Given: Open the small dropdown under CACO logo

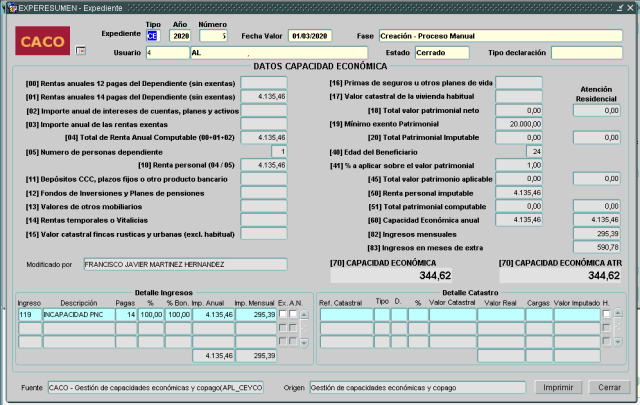Looking at the screenshot, I should click(81, 48).
